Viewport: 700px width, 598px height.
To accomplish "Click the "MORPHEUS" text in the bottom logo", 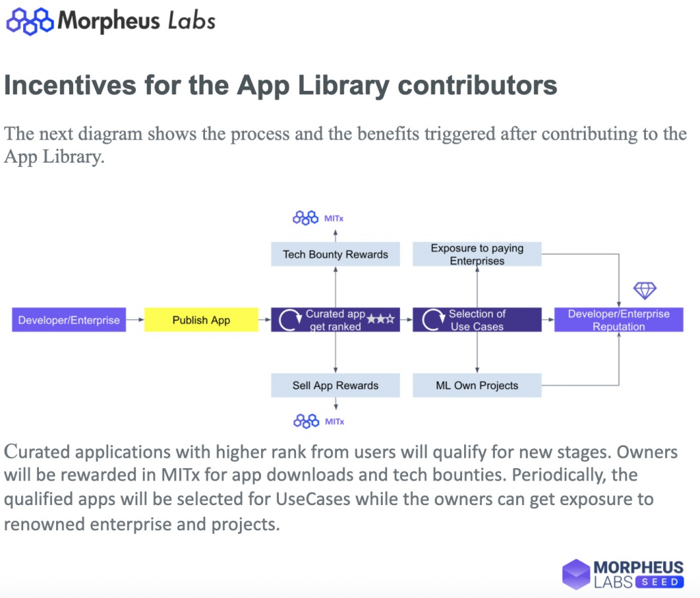I will pyautogui.click(x=638, y=567).
